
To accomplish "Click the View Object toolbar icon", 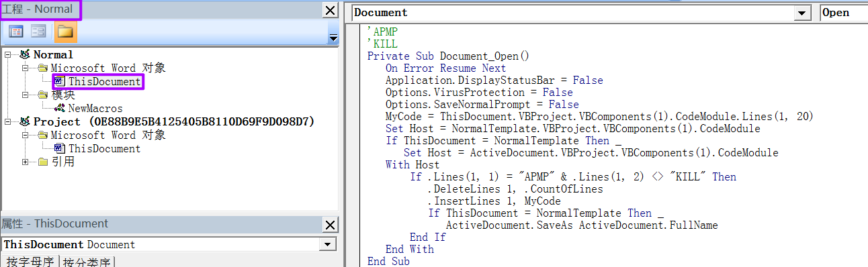I will click(38, 32).
